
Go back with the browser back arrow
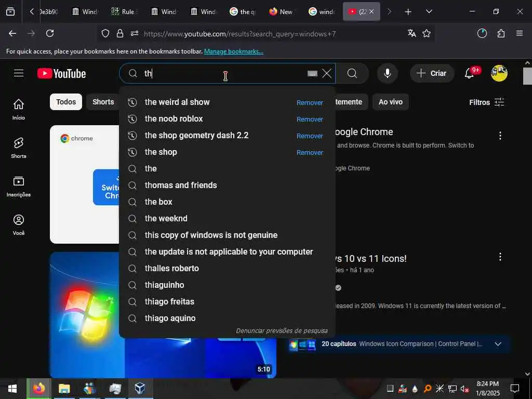point(12,33)
